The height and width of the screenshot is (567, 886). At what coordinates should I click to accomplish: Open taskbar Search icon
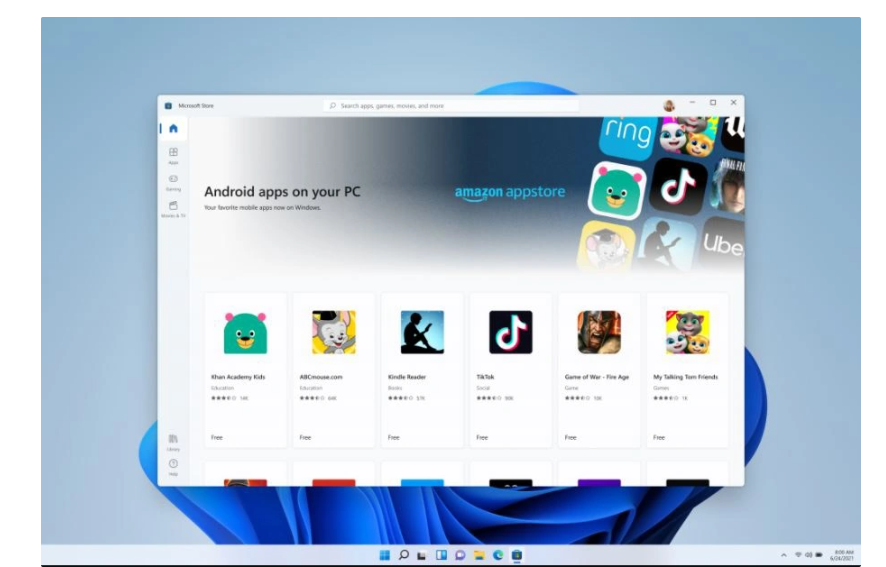coord(403,555)
